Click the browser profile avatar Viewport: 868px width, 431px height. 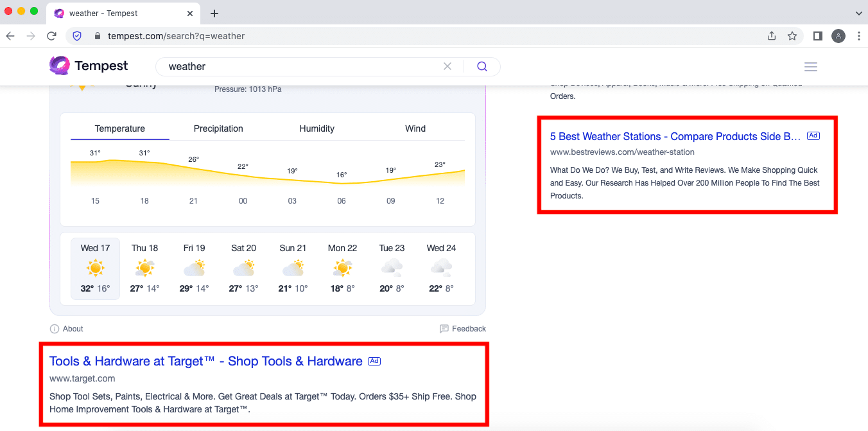(x=838, y=36)
